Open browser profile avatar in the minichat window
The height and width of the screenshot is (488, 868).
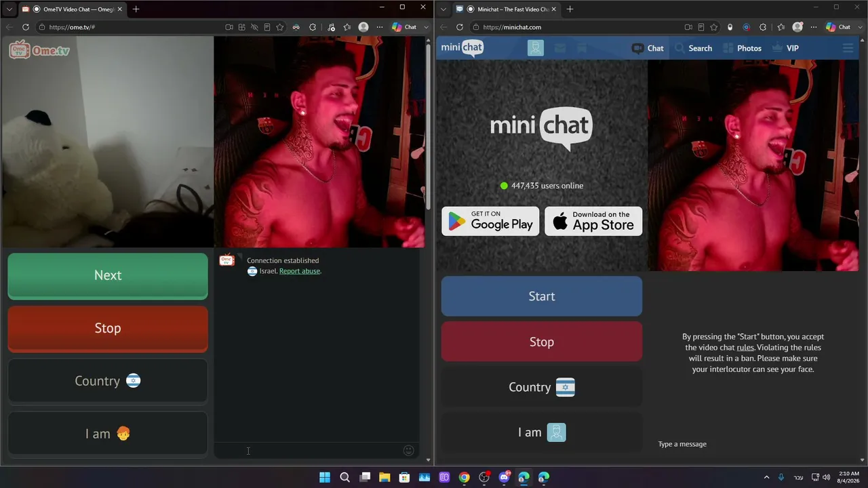point(797,27)
